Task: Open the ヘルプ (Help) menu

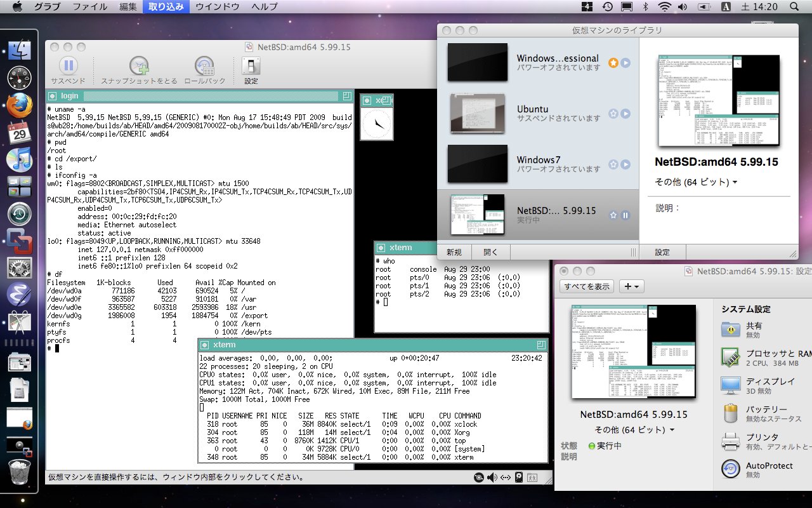Action: coord(265,7)
